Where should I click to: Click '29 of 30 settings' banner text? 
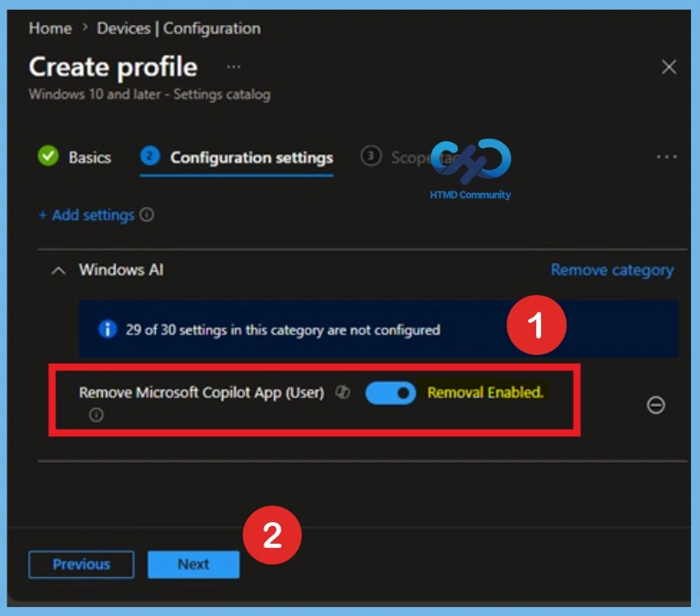(x=282, y=330)
